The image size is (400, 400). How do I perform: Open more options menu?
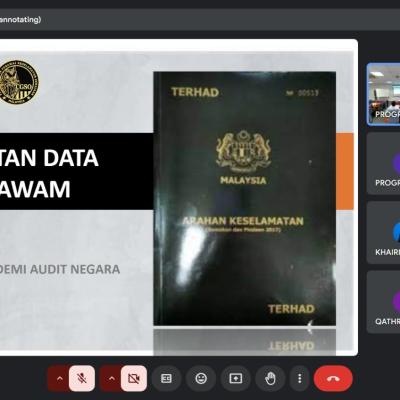tap(300, 378)
